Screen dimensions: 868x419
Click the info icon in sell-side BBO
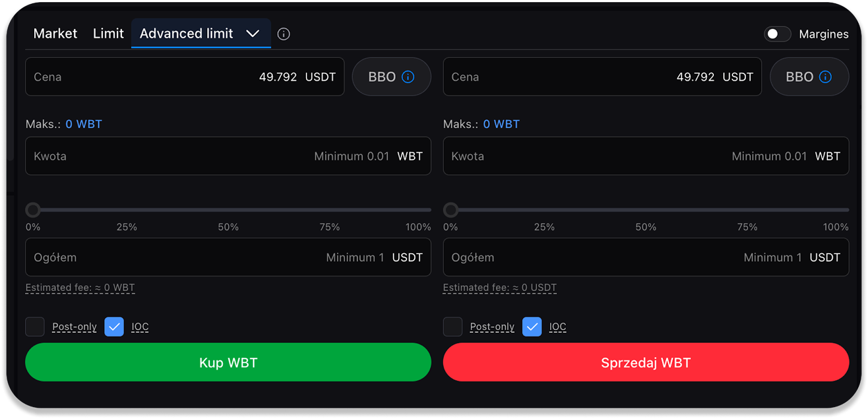825,77
